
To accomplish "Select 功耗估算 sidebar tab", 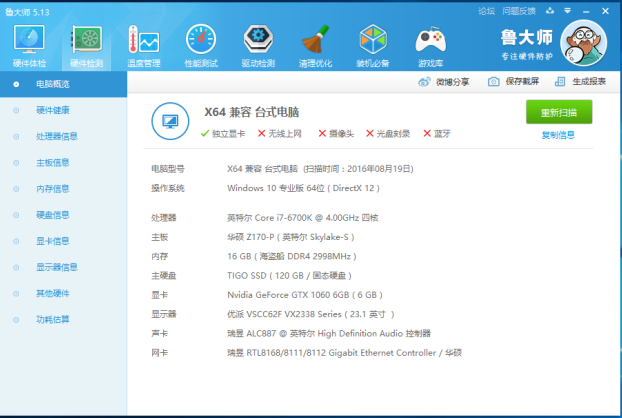I will click(x=63, y=320).
